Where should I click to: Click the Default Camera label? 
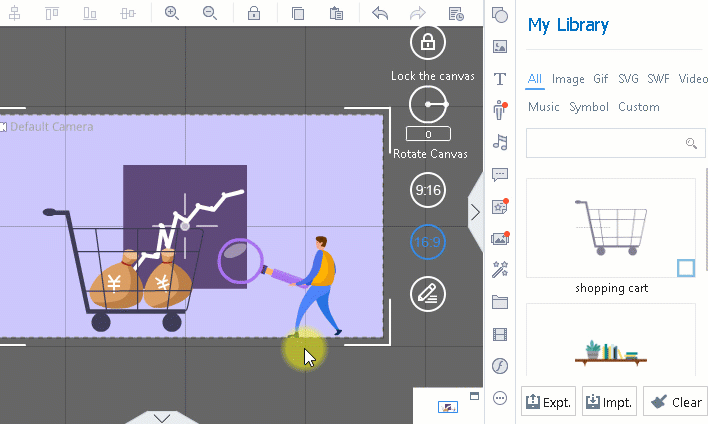(51, 127)
